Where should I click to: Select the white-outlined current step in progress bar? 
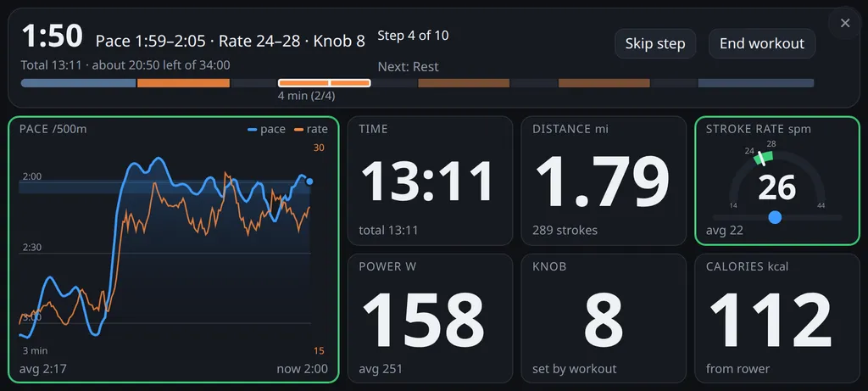click(325, 83)
